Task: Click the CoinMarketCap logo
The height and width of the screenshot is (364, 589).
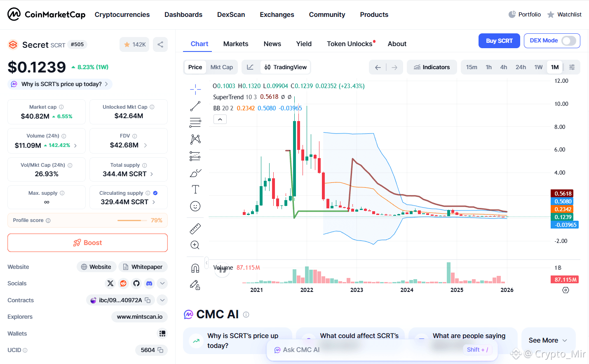Action: click(46, 14)
